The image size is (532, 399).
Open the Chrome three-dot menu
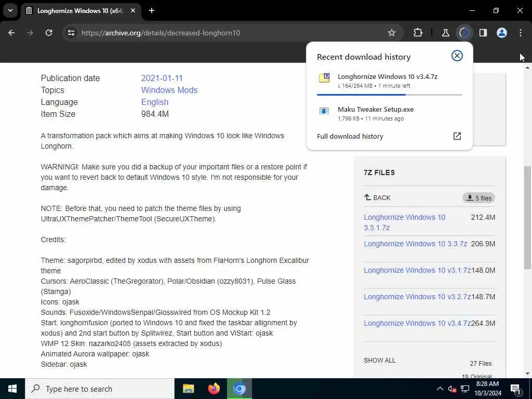(521, 33)
